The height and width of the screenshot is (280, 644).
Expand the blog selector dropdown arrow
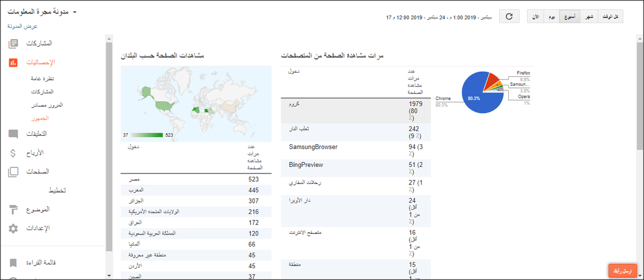[75, 12]
